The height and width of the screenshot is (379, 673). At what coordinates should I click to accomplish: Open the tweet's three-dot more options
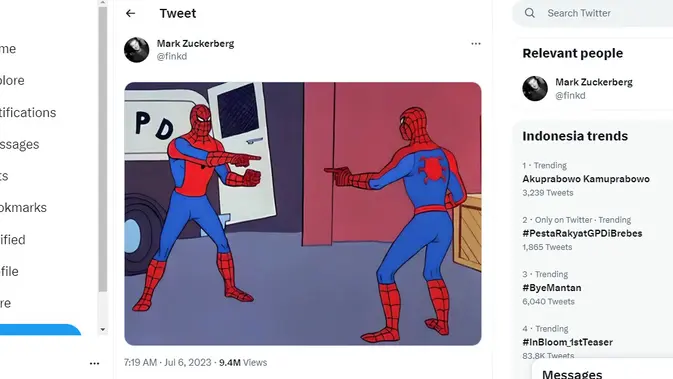pos(476,44)
